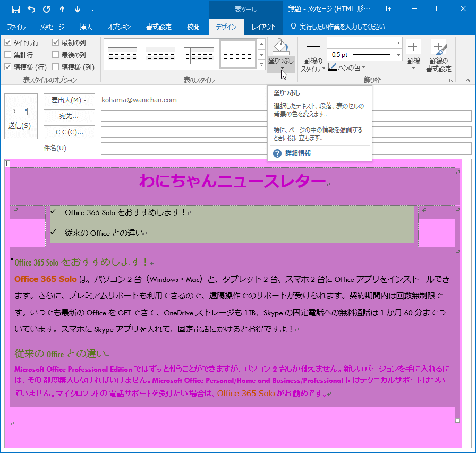
Task: Uncheck the 最初の列 checkbox
Action: pos(55,42)
